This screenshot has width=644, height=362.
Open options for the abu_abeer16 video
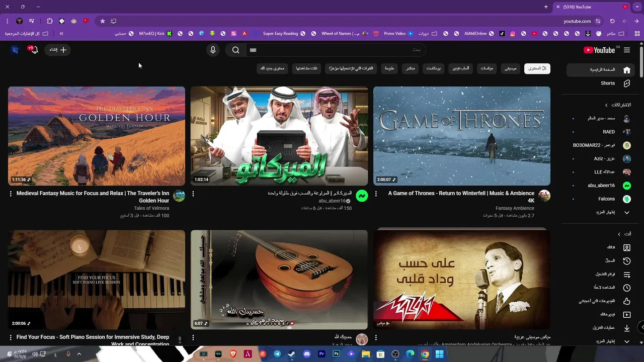[x=193, y=194]
